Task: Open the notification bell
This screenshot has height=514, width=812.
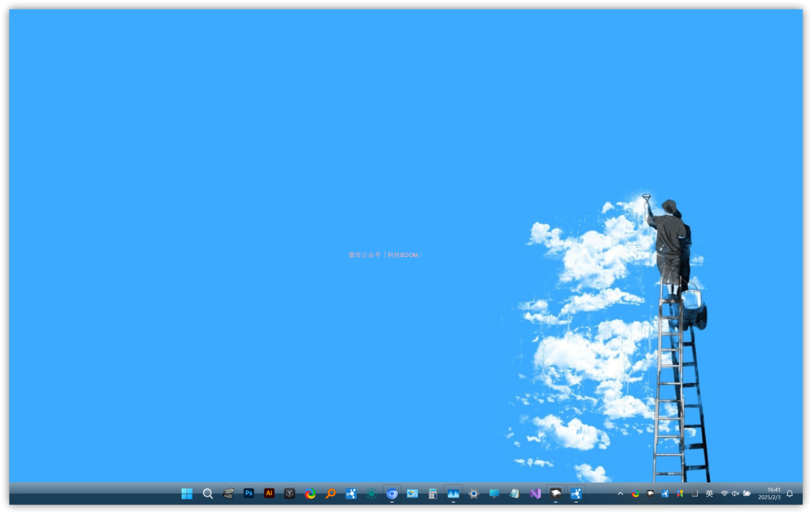Action: [789, 494]
